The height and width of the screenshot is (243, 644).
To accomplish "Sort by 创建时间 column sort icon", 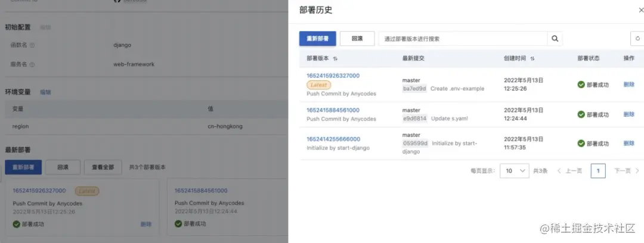I will click(532, 59).
